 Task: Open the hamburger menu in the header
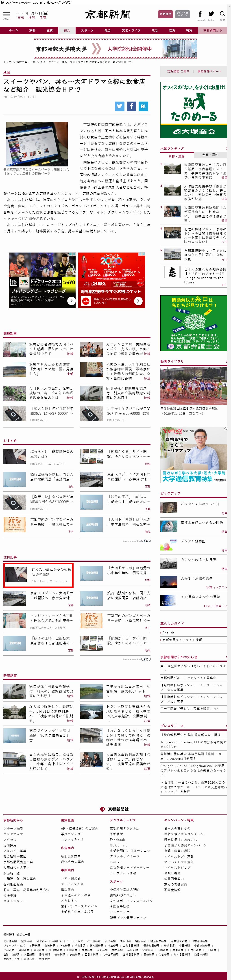point(7,14)
